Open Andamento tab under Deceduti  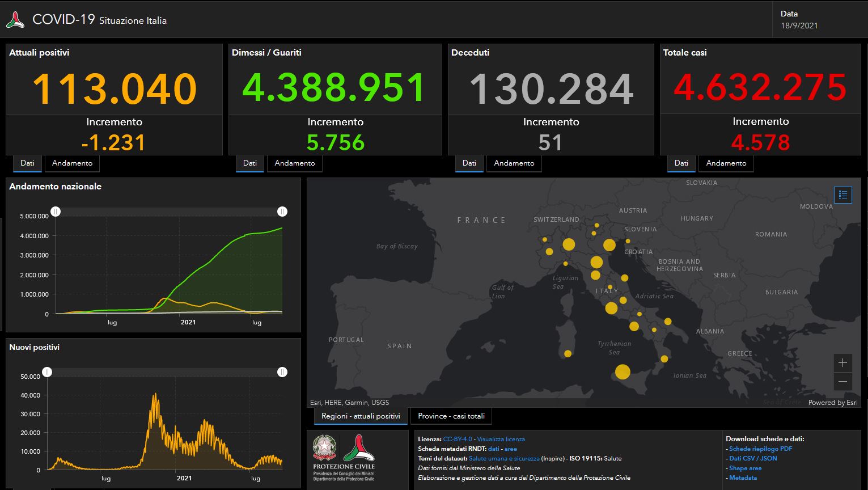(x=514, y=163)
